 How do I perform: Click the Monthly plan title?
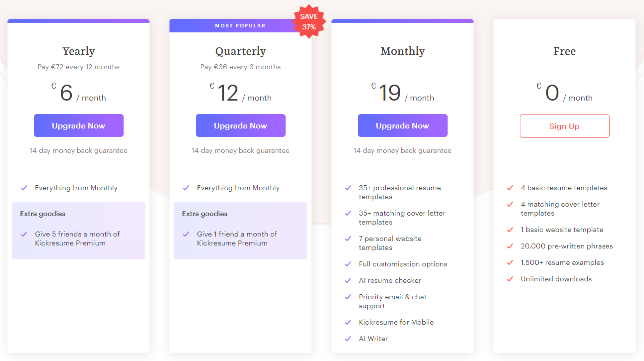click(x=402, y=51)
